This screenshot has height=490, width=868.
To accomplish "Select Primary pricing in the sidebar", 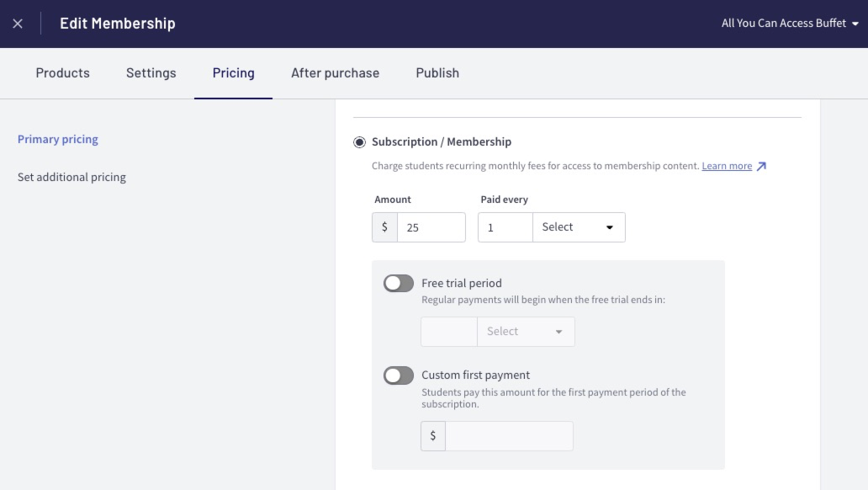I will tap(57, 139).
